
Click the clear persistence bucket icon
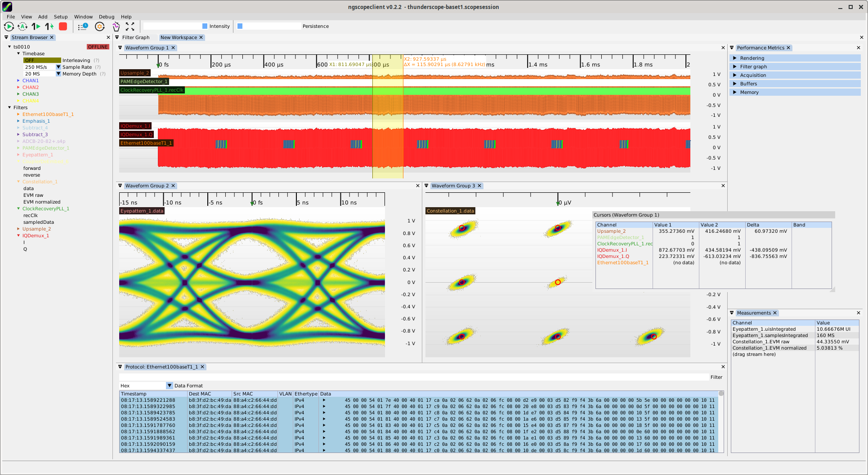(x=116, y=27)
